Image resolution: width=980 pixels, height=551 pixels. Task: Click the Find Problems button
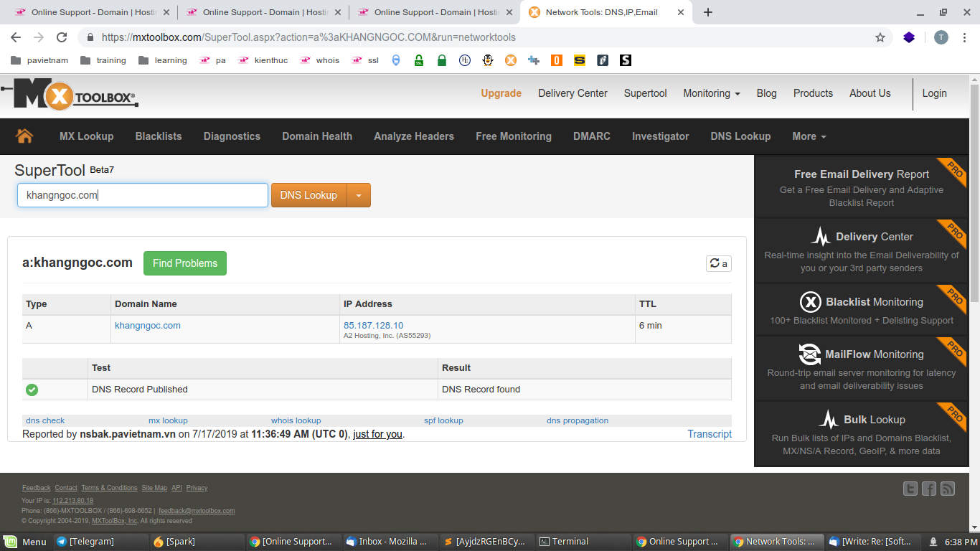coord(185,263)
